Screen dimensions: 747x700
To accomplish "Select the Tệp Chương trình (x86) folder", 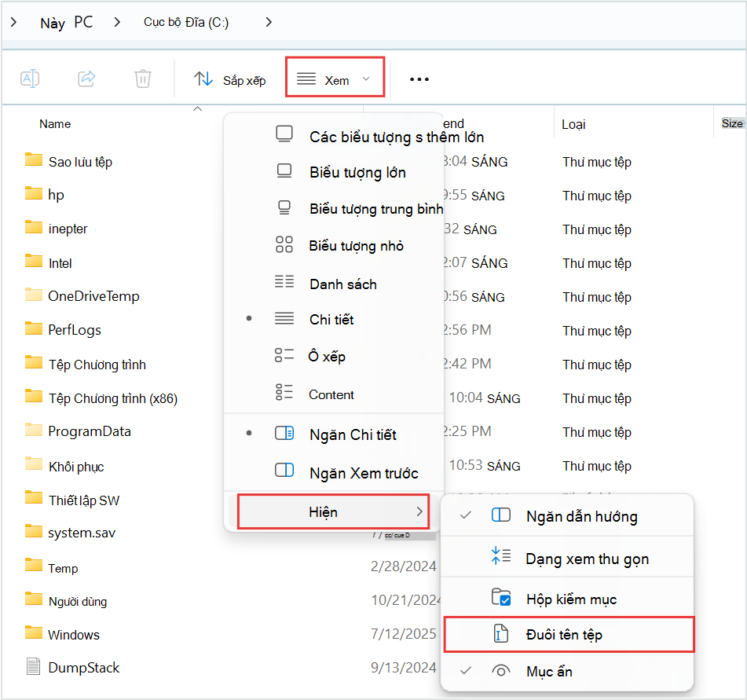I will coord(101,398).
